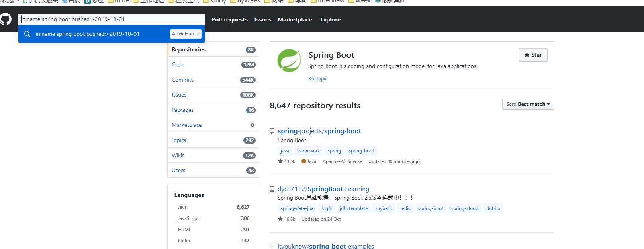Filter results by JavaScript language

[x=213, y=218]
